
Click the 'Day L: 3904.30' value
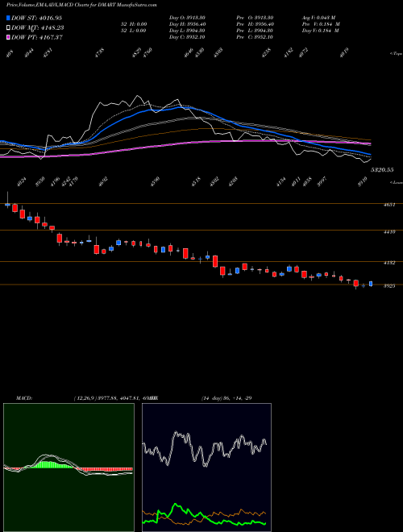tap(187, 31)
